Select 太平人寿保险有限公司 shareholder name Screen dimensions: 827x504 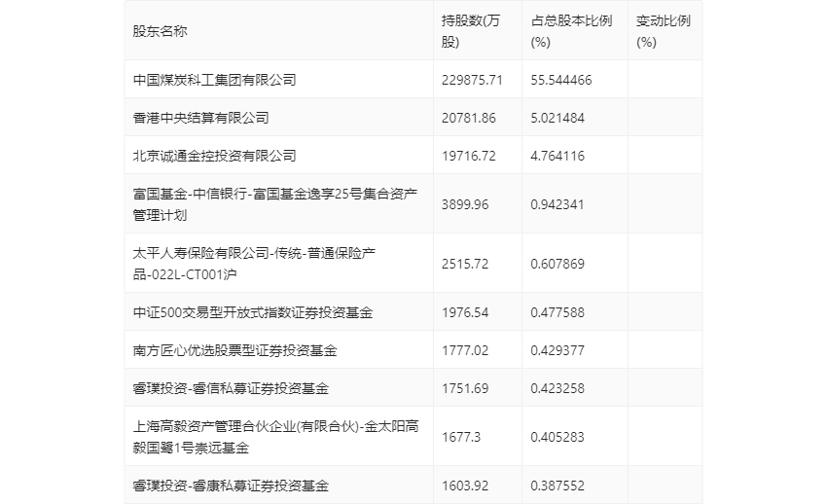(x=254, y=264)
